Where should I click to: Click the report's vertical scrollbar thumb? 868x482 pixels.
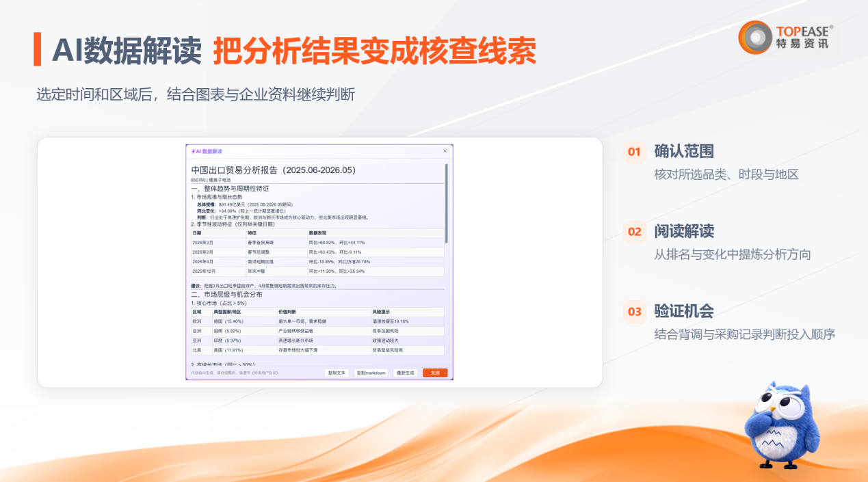click(x=447, y=203)
